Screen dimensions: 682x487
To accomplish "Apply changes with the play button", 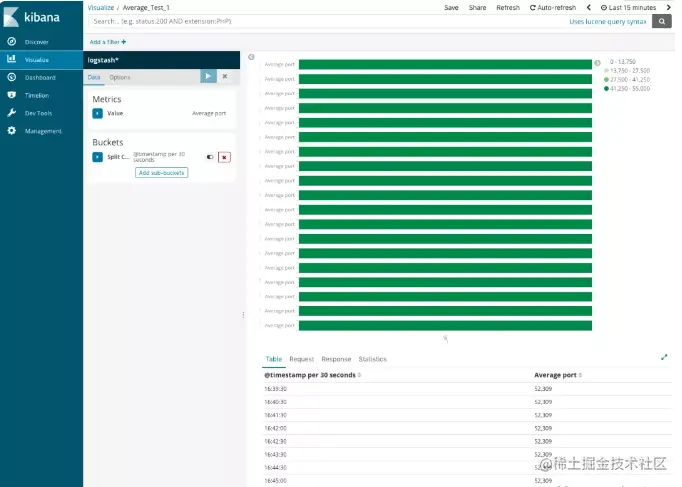I will click(x=208, y=76).
